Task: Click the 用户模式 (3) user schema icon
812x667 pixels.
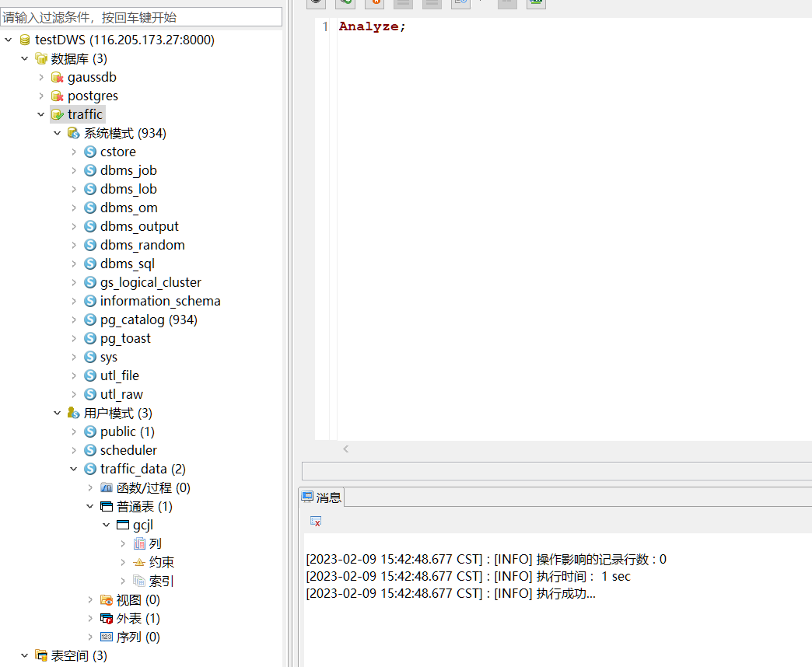Action: [x=74, y=413]
